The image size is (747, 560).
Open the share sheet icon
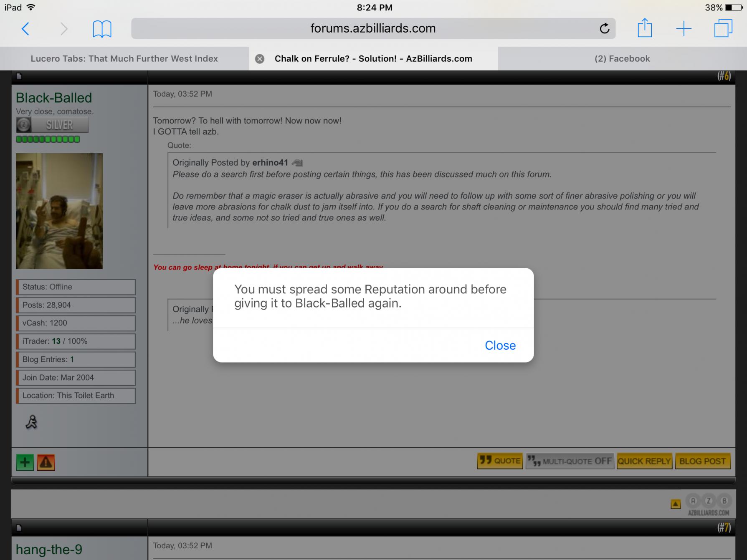coord(644,28)
